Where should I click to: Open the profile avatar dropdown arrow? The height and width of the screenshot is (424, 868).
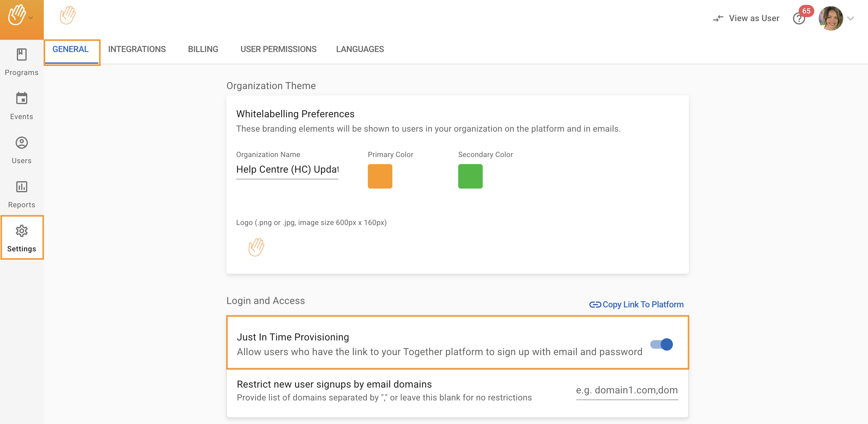click(x=851, y=19)
